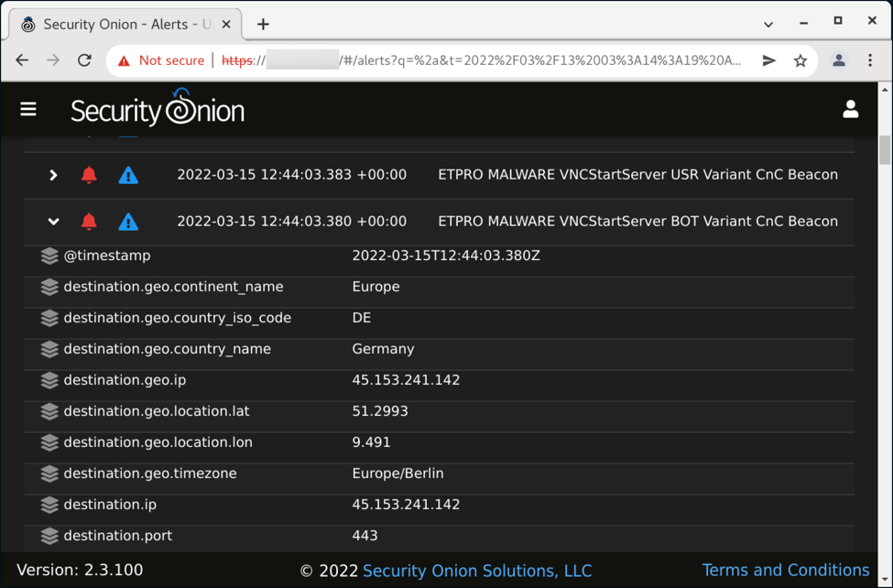Open the Chrome tab search dropdown
The height and width of the screenshot is (588, 893).
(768, 24)
